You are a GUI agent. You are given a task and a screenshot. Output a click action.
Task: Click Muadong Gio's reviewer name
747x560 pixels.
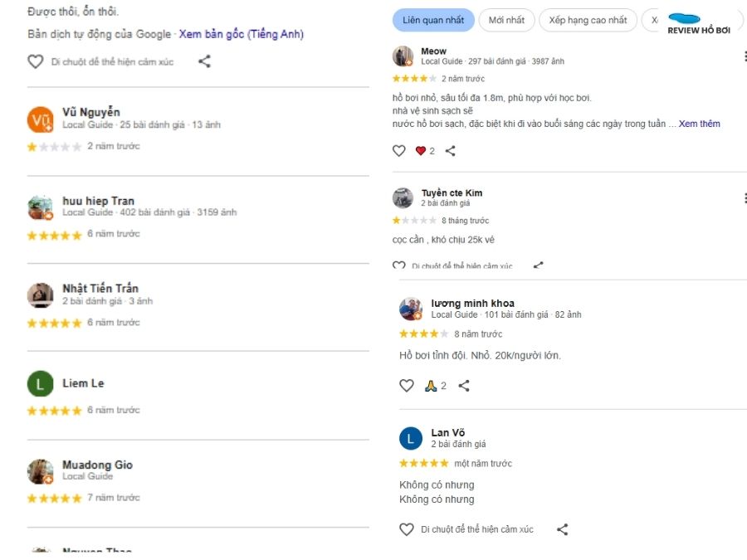pyautogui.click(x=97, y=465)
